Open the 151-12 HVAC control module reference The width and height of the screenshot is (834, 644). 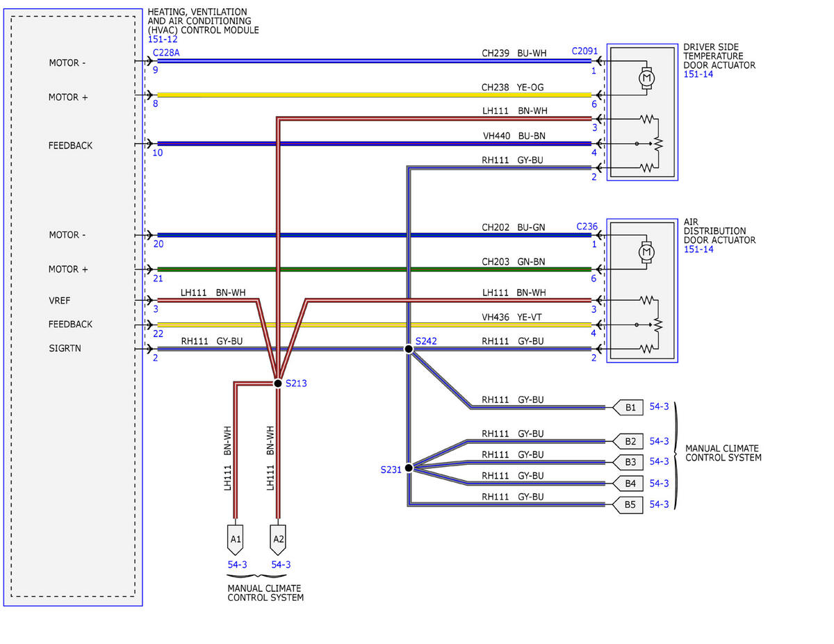[163, 40]
